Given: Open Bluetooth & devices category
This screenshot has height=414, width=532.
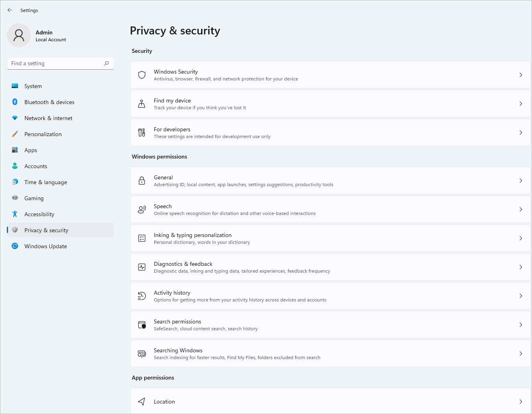Looking at the screenshot, I should click(60, 102).
